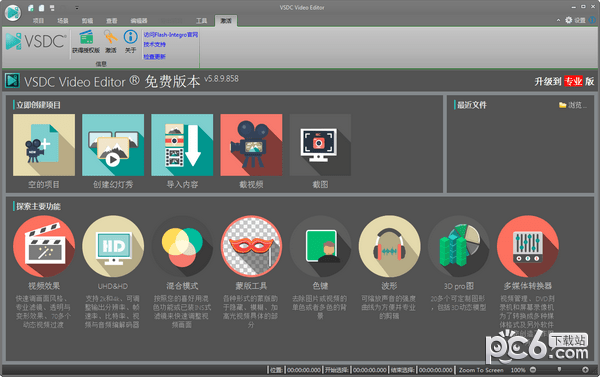The image size is (600, 377).
Task: Create a 空的项目 blank project tile
Action: click(x=44, y=145)
